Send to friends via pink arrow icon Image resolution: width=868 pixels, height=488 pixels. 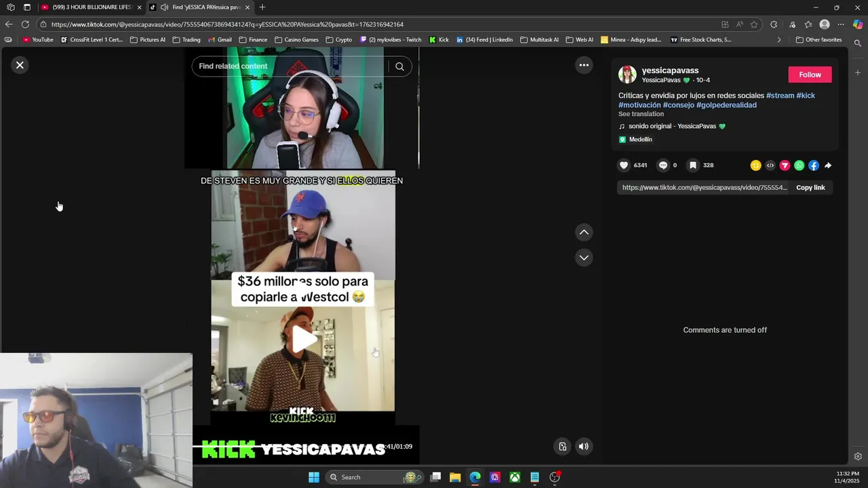pyautogui.click(x=785, y=165)
